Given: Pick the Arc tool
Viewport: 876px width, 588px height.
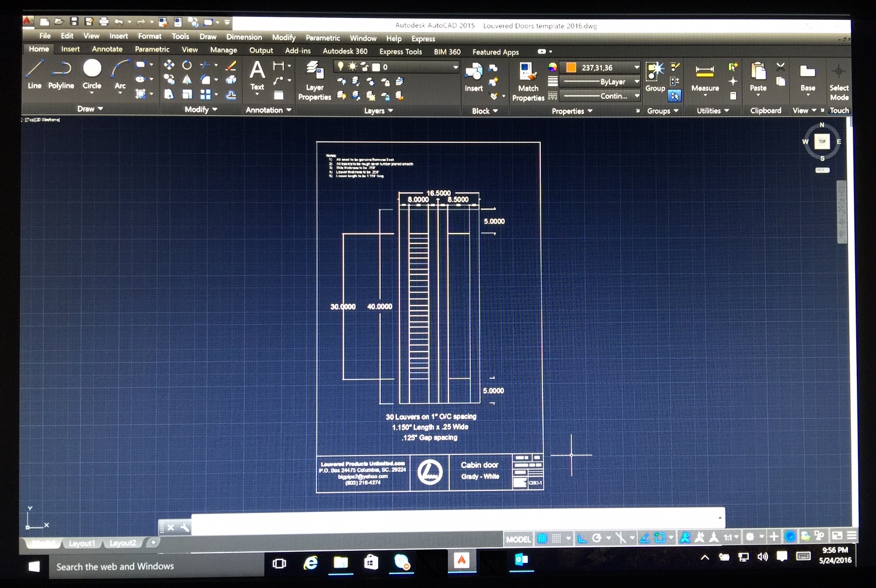Looking at the screenshot, I should pyautogui.click(x=120, y=74).
